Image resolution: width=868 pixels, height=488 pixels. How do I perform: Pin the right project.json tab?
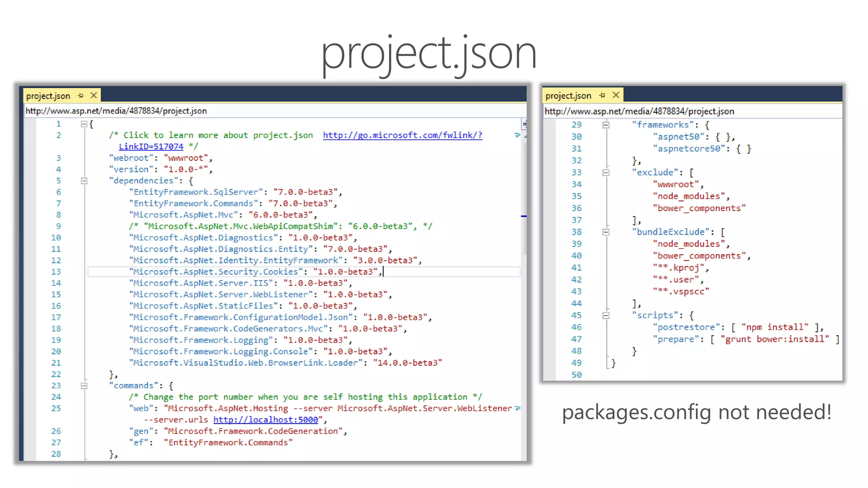(602, 96)
